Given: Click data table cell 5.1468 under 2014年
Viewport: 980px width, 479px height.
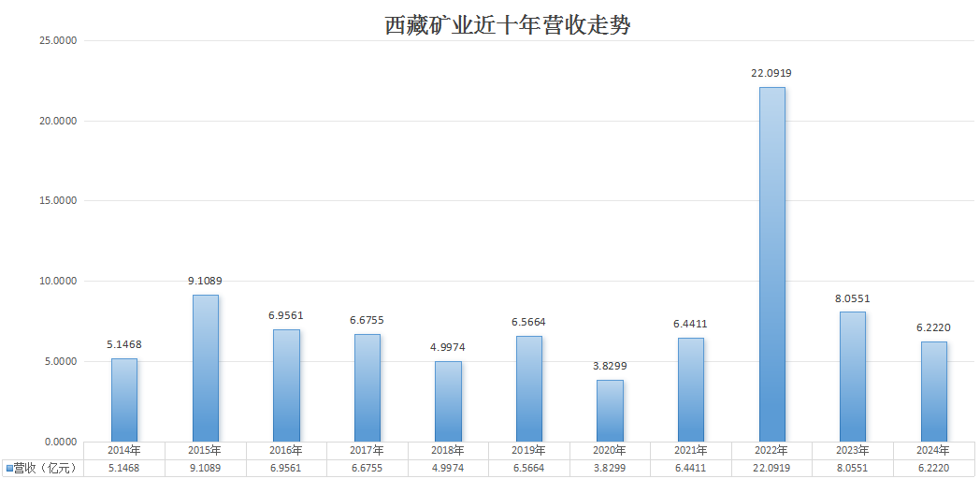Looking at the screenshot, I should (123, 469).
